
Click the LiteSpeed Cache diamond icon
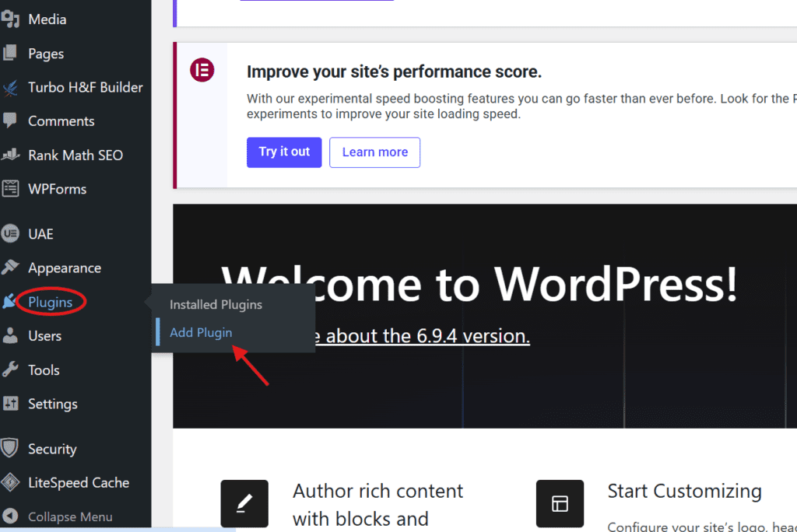click(x=10, y=482)
